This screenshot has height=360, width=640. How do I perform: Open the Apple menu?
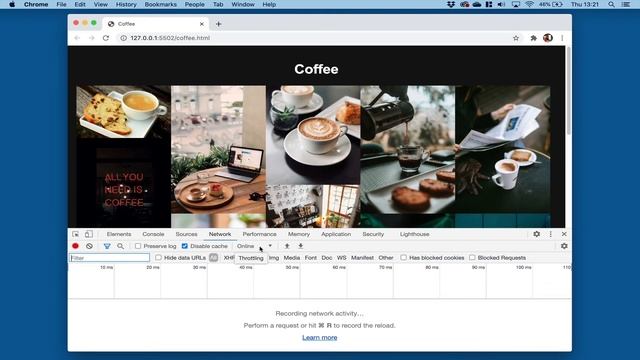[12, 4]
